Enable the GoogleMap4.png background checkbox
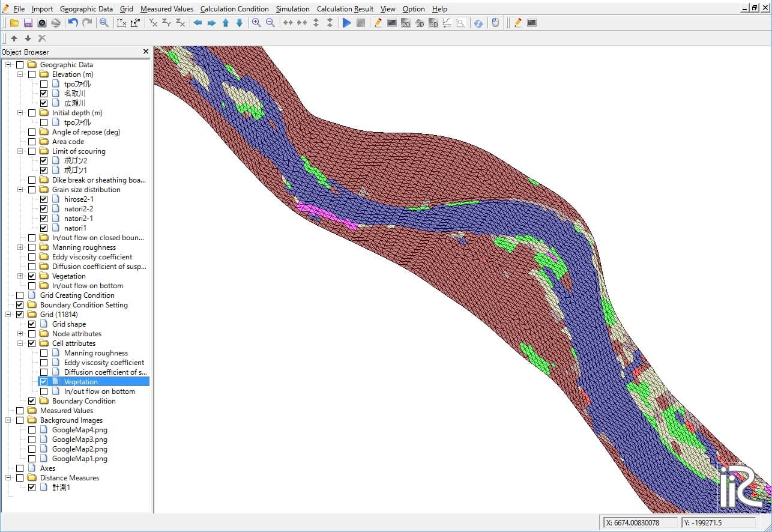 (32, 430)
